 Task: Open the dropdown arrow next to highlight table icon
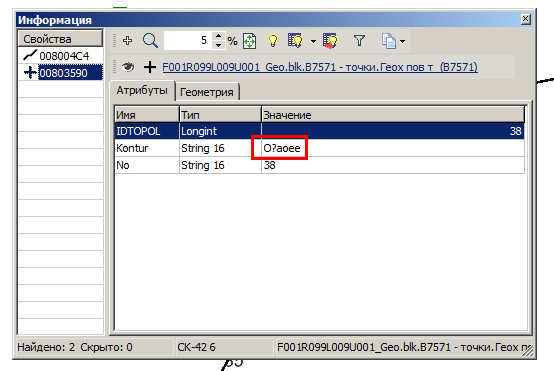pyautogui.click(x=313, y=41)
